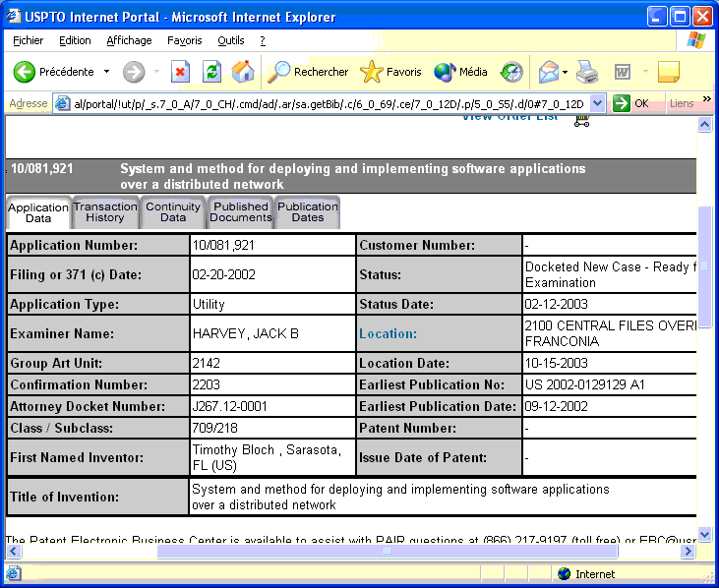Click inventor Timothy Bloch cell
719x588 pixels.
[272, 457]
